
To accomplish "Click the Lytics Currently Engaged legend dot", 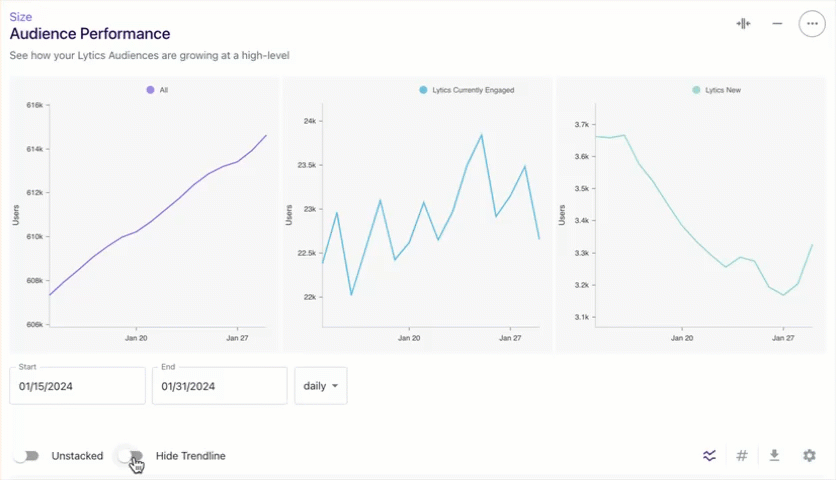I will [423, 90].
